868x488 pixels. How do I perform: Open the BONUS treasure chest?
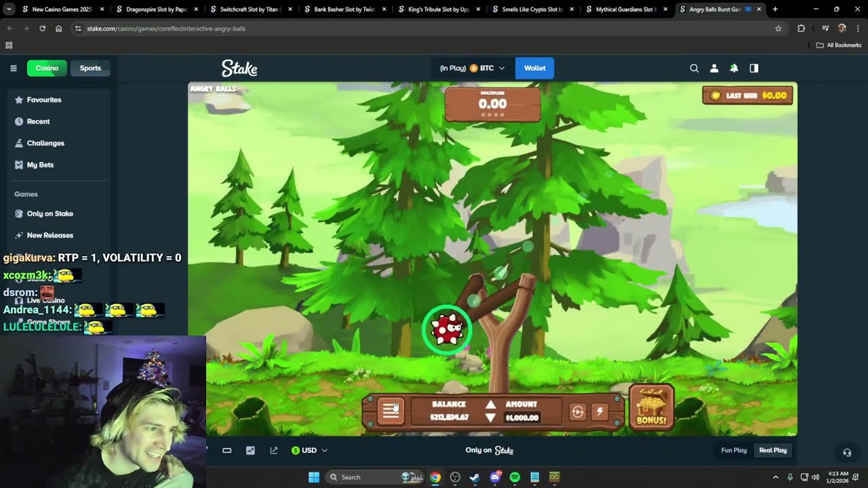coord(651,407)
